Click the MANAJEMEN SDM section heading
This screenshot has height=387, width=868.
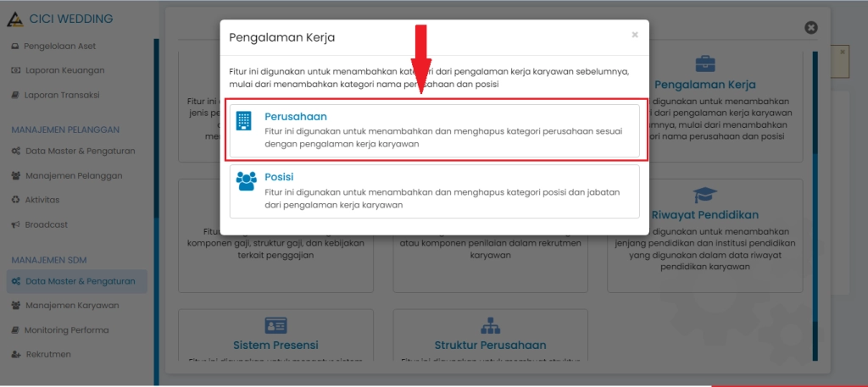49,260
